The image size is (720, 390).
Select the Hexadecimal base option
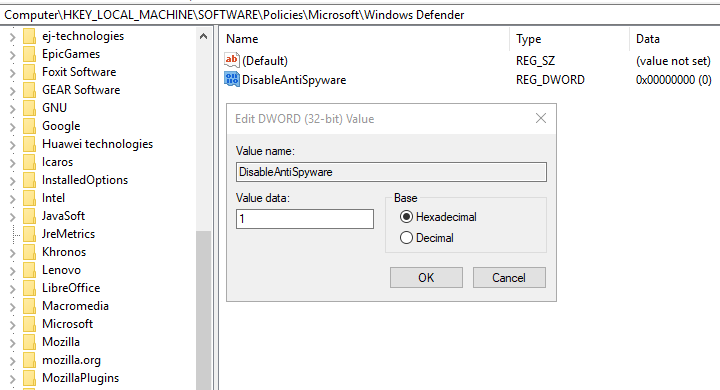(438, 217)
